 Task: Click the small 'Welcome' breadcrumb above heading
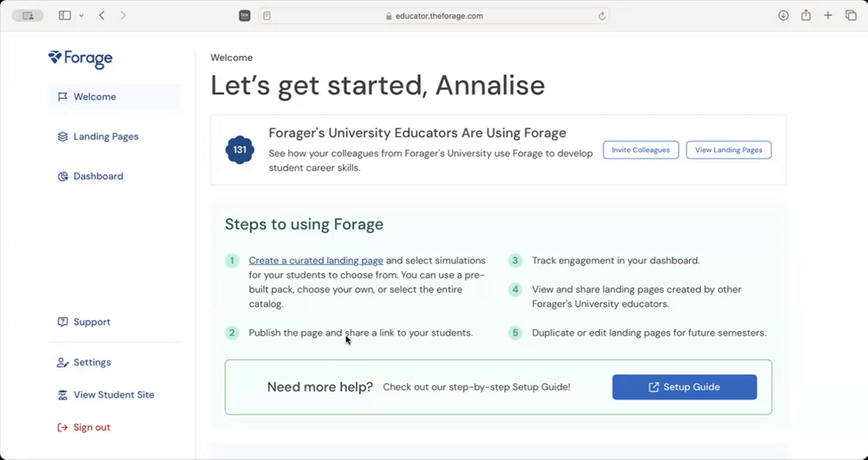(x=231, y=58)
